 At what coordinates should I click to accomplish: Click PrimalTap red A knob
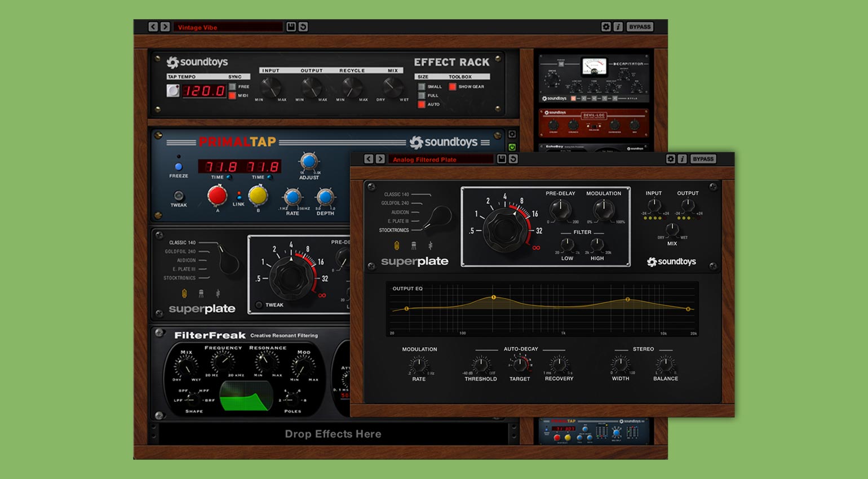click(x=217, y=196)
